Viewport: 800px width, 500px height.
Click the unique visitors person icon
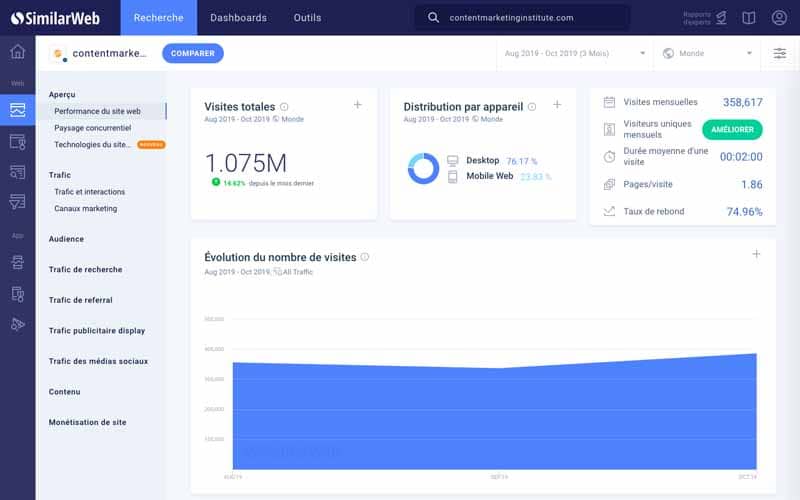tap(609, 129)
